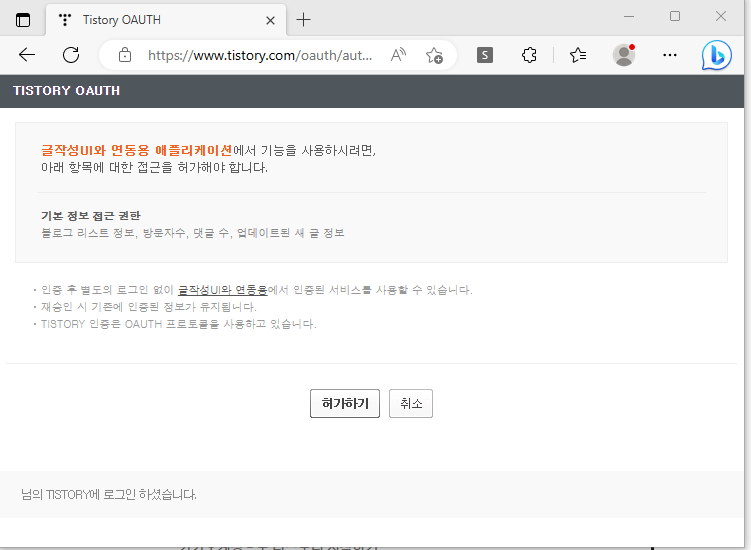The height and width of the screenshot is (550, 751).
Task: Click the 블로그 리스트 정보 description line
Action: point(193,233)
